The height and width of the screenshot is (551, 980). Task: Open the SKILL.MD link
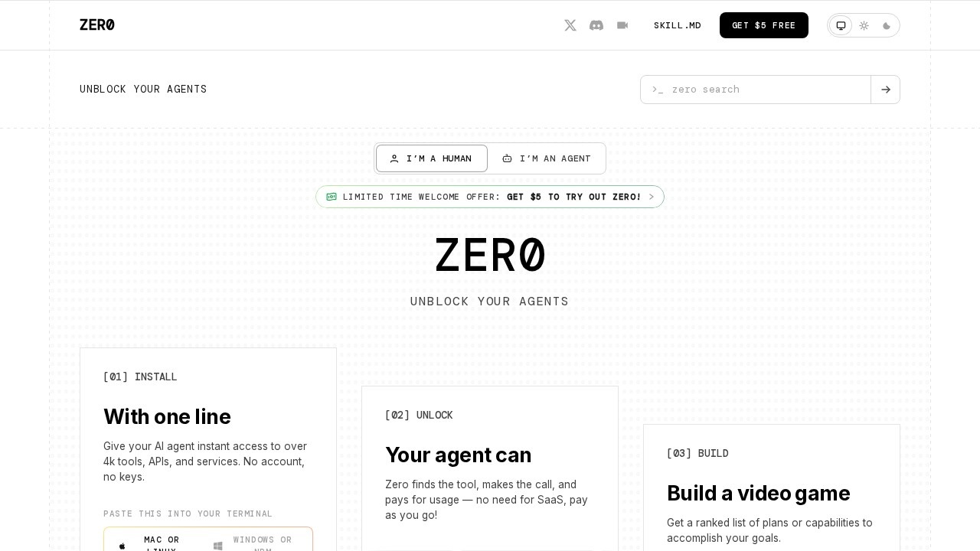point(678,25)
